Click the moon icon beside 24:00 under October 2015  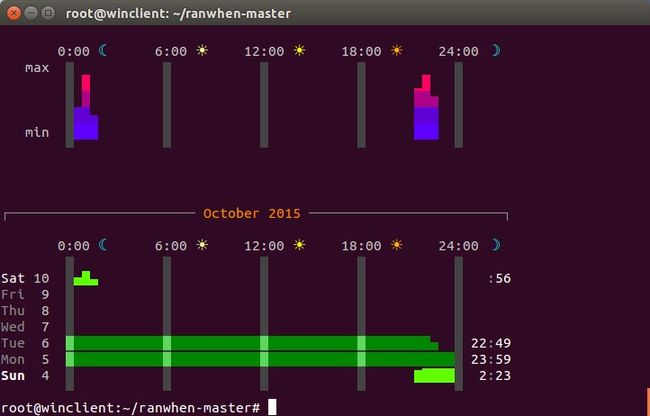[x=496, y=245]
